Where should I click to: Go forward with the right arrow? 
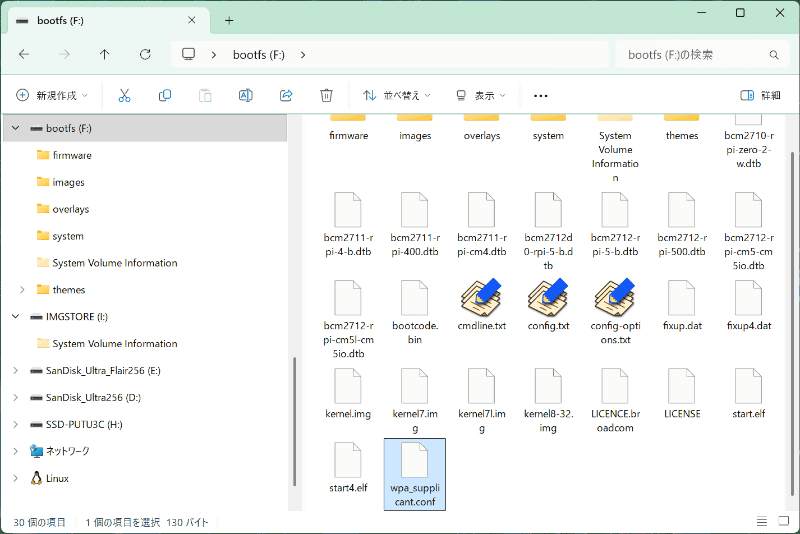(x=64, y=54)
